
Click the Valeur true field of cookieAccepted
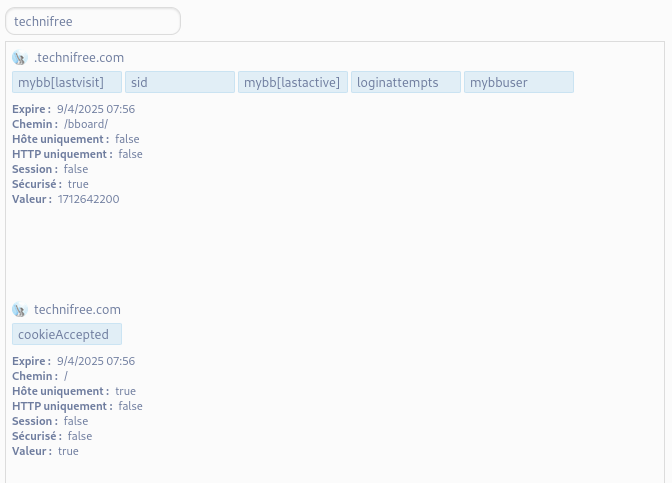[68, 451]
